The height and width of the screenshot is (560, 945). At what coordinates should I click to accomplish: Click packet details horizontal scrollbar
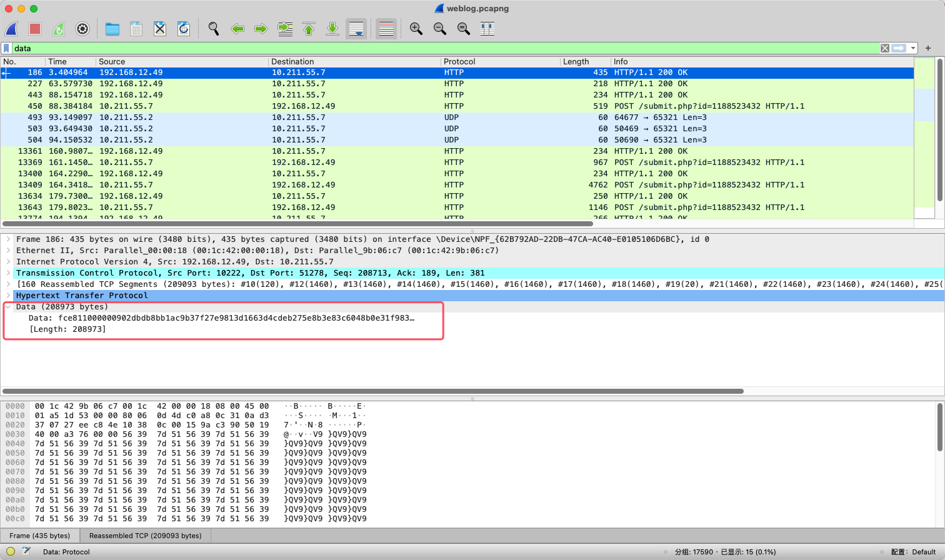tap(373, 391)
